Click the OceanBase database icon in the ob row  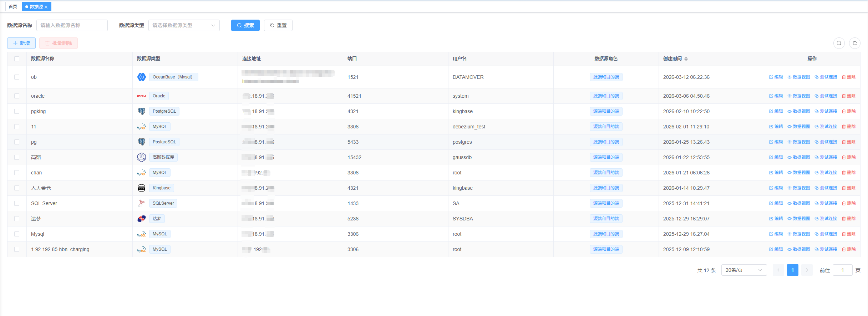coord(142,77)
